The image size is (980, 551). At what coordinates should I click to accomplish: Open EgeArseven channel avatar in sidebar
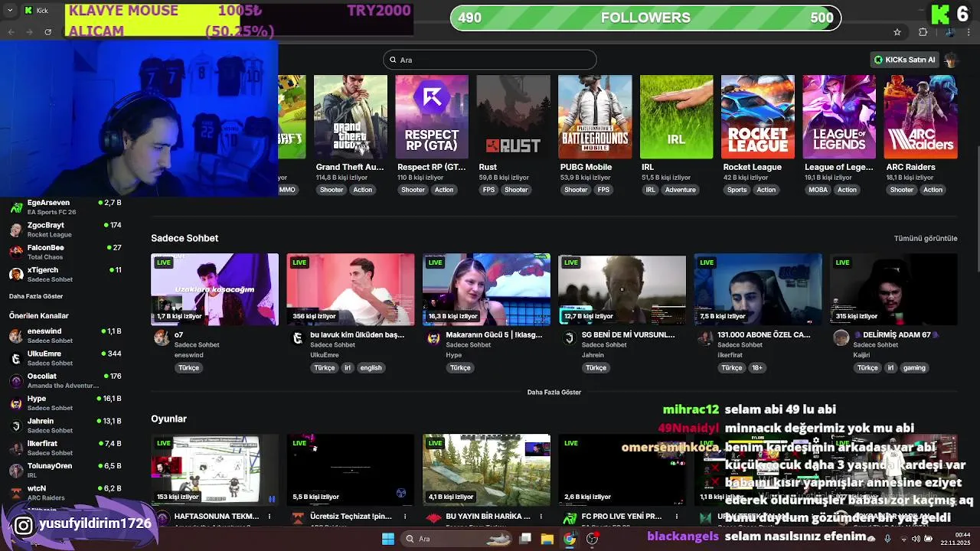pos(15,207)
